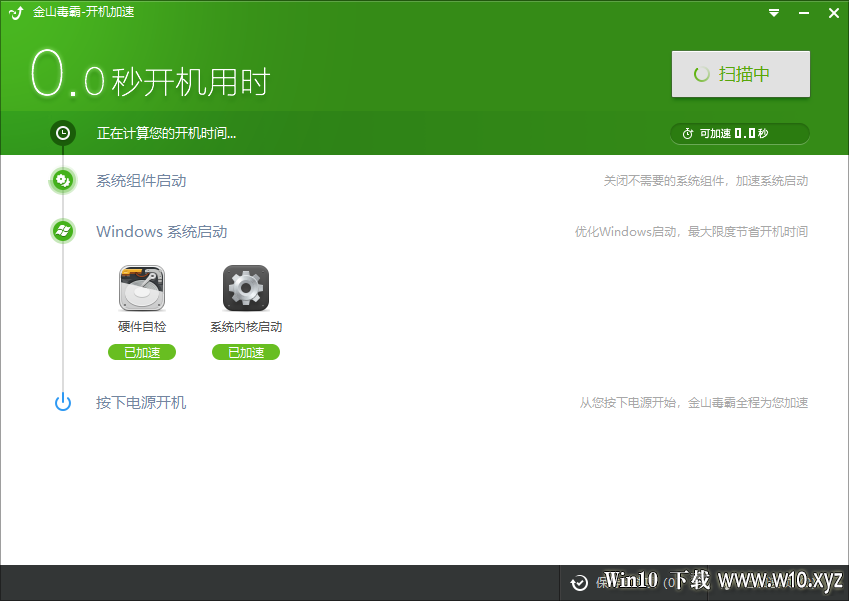Viewport: 849px width, 601px height.
Task: Click the 扫描中 scanning button
Action: pos(741,74)
